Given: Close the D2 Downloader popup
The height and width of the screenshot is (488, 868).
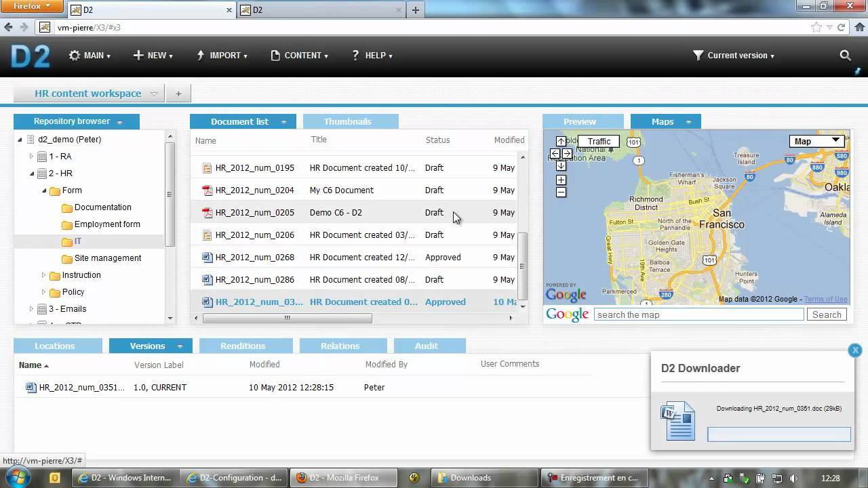Looking at the screenshot, I should pyautogui.click(x=855, y=350).
